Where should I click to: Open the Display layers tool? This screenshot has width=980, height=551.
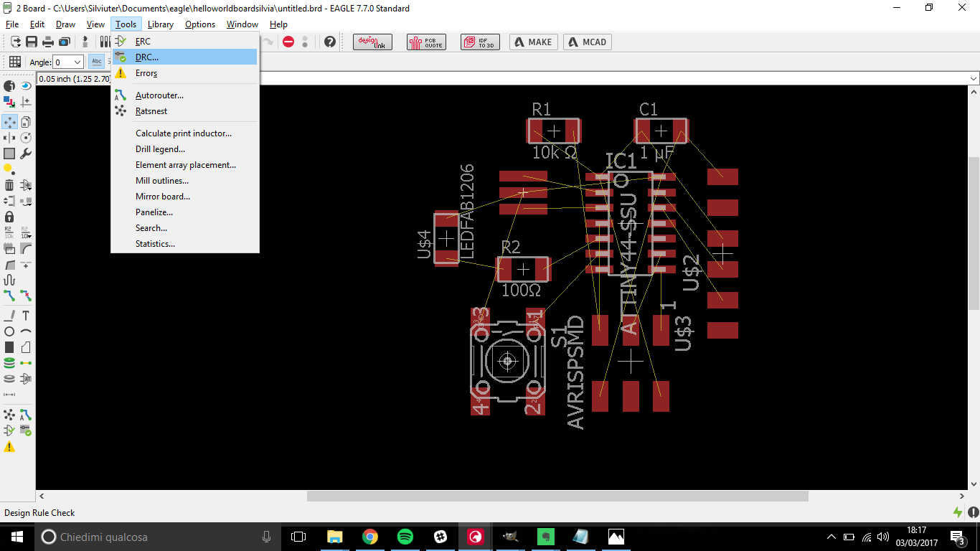coord(9,102)
